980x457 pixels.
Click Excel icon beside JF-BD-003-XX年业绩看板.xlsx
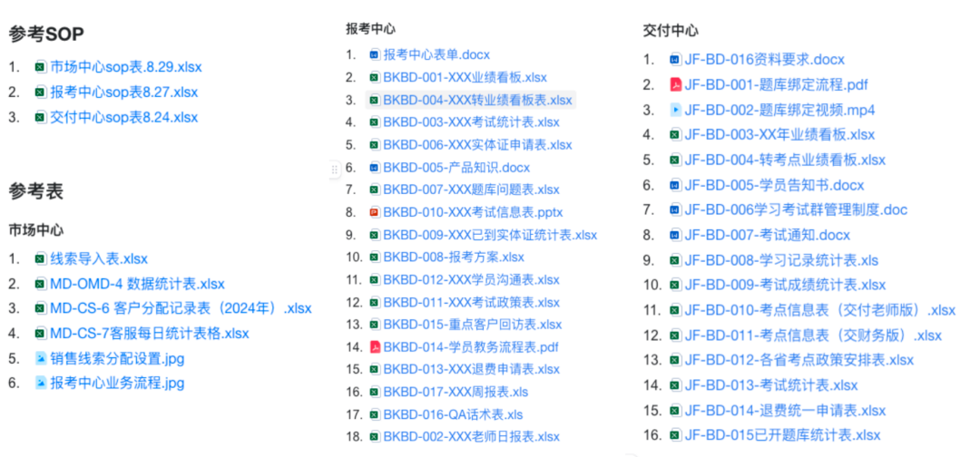(675, 135)
